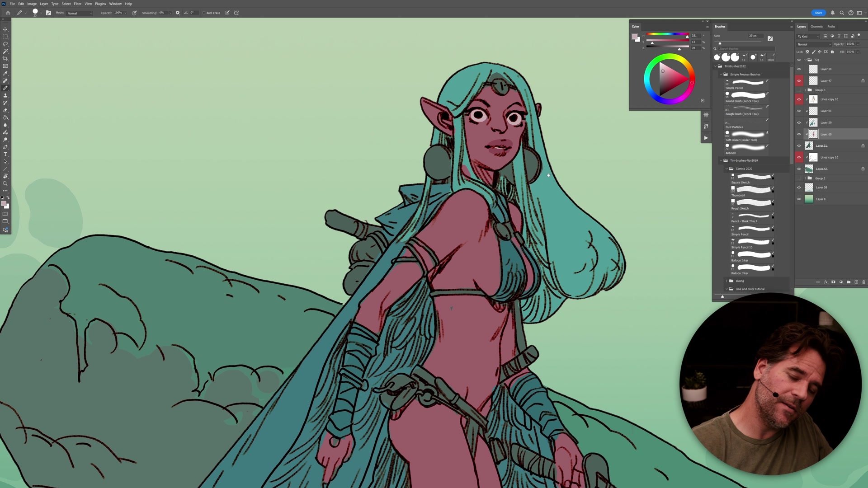
Task: Click the foreground color swatch in toolbar
Action: pyautogui.click(x=4, y=203)
